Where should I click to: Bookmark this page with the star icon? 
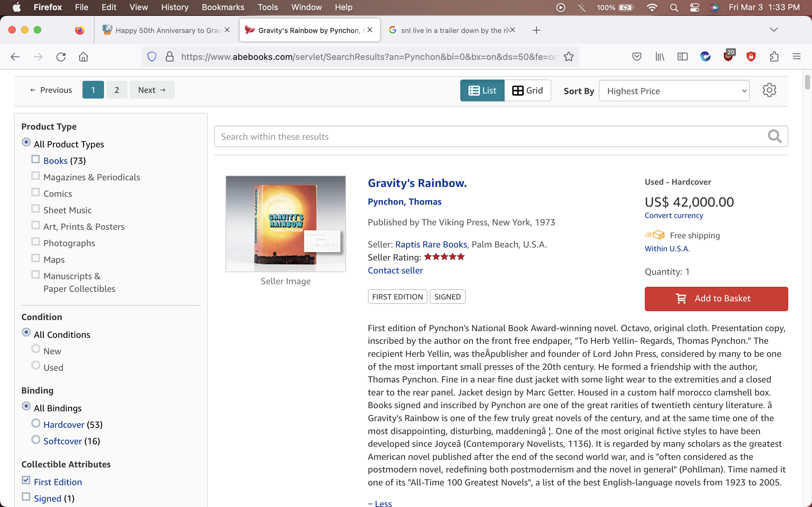569,57
